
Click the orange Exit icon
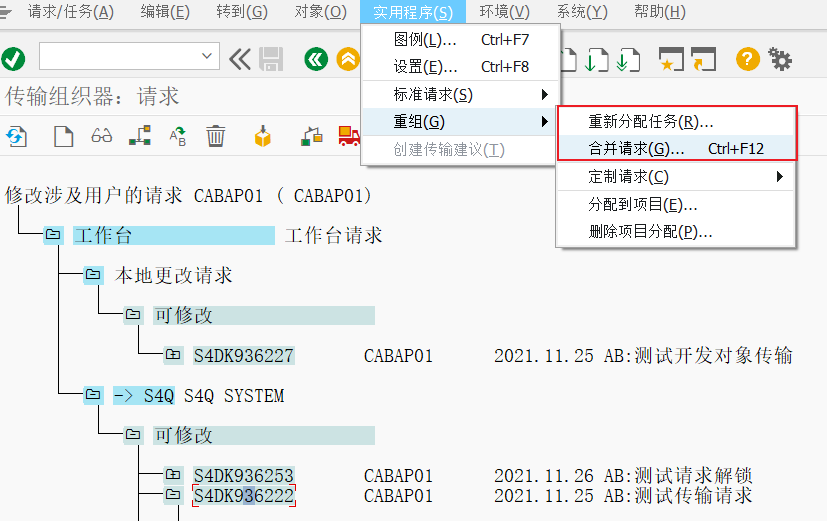(x=348, y=59)
